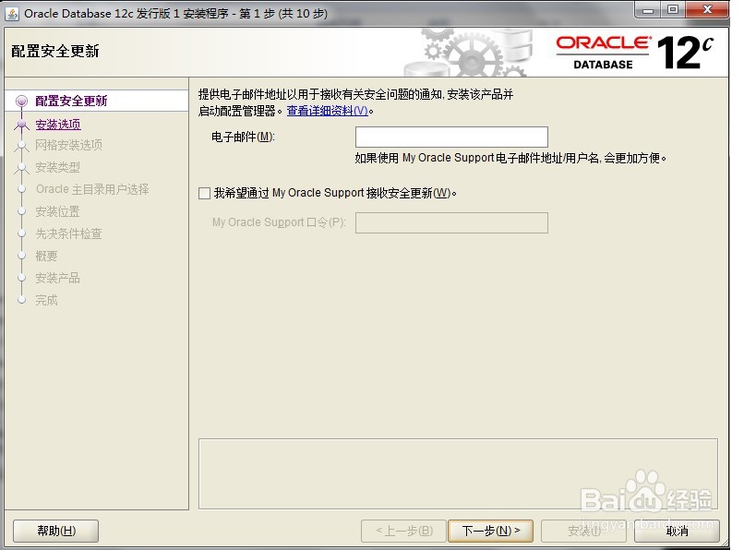Maximize the installer window
Image resolution: width=756 pixels, height=550 pixels.
[x=673, y=9]
